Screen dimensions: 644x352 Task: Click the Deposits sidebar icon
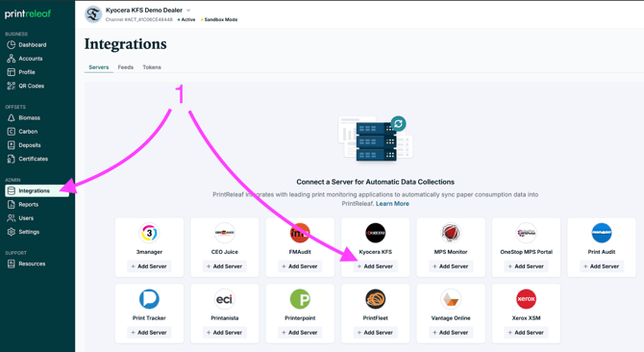(x=12, y=145)
